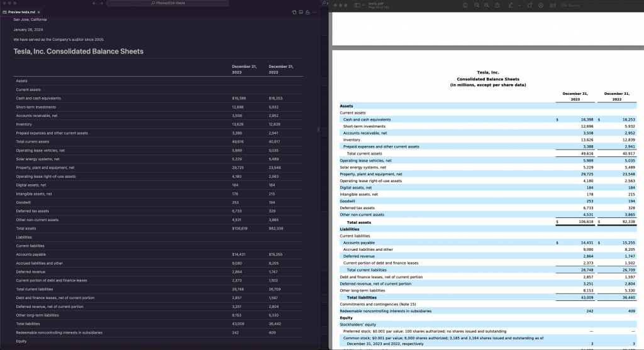Viewport: 644px width, 350px height.
Task: Click the $16,398 cell in the markdown preview
Action: tap(238, 99)
